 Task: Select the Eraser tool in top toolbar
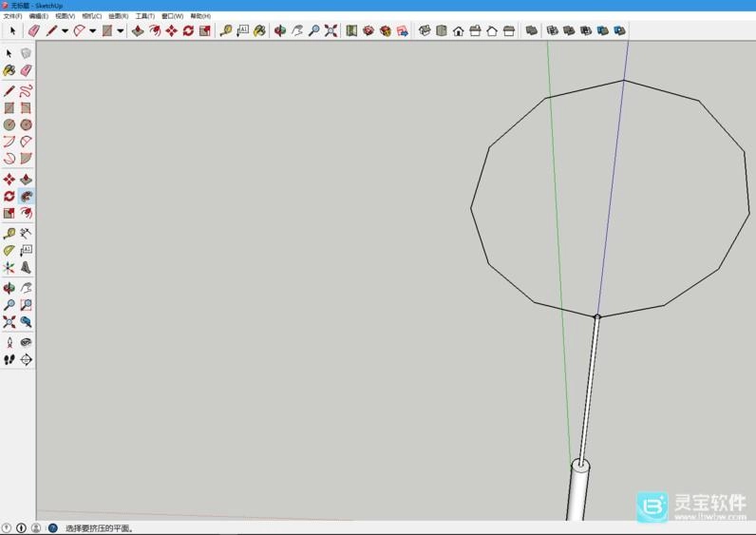34,30
